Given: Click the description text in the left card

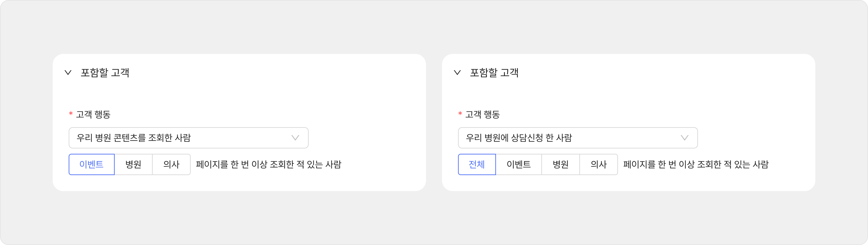Looking at the screenshot, I should [x=269, y=164].
